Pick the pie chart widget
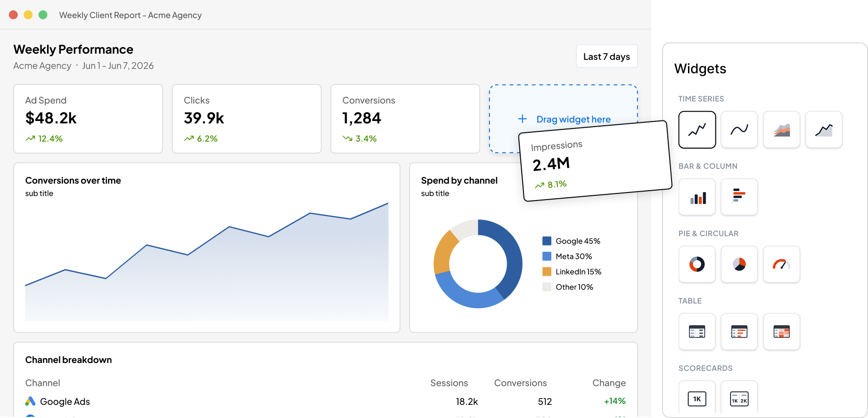Image resolution: width=868 pixels, height=418 pixels. pyautogui.click(x=739, y=264)
